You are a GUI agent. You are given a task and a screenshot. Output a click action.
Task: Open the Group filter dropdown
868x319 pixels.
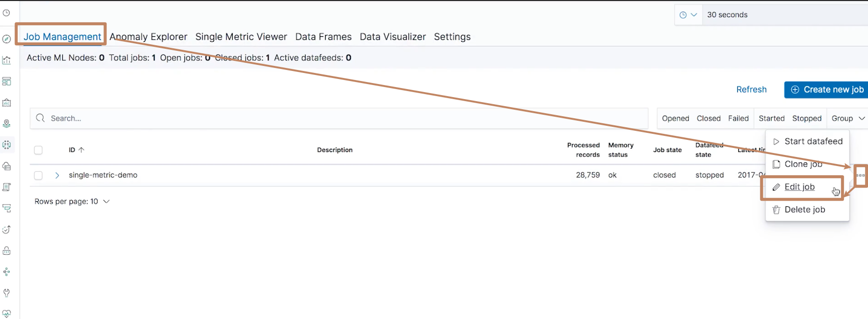click(847, 118)
